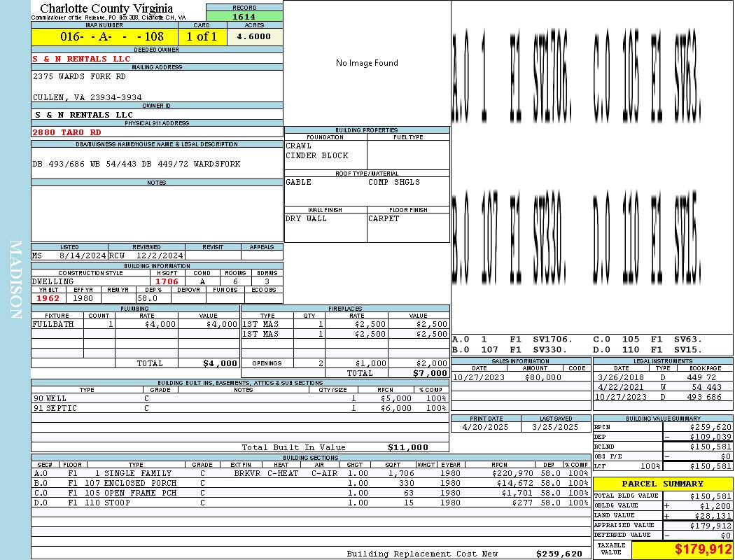735x560 pixels.
Task: Click the 90 WELL built-in row
Action: point(240,399)
